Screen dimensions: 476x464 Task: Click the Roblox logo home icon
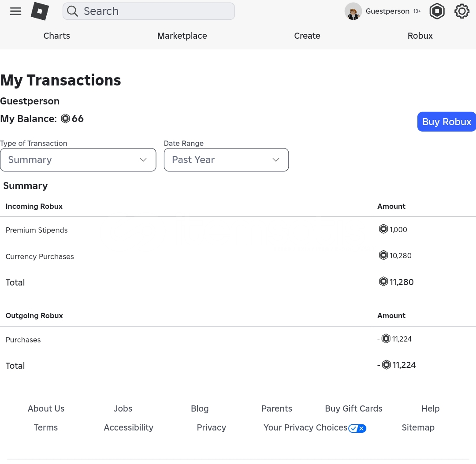tap(40, 11)
